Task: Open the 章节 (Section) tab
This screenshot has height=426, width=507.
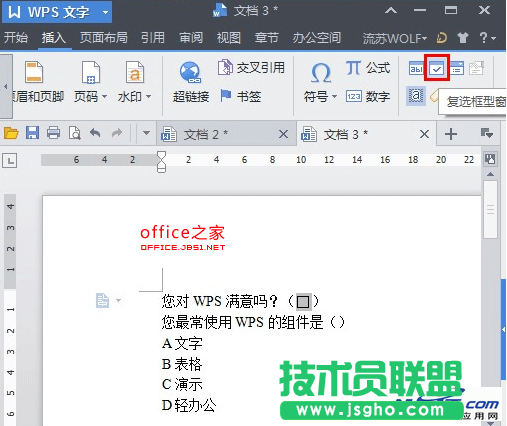Action: point(267,37)
